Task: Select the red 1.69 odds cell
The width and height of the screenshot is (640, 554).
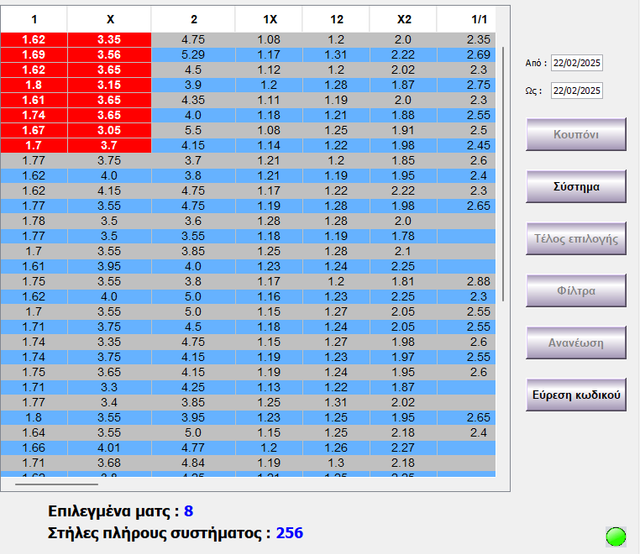Action: coord(34,55)
